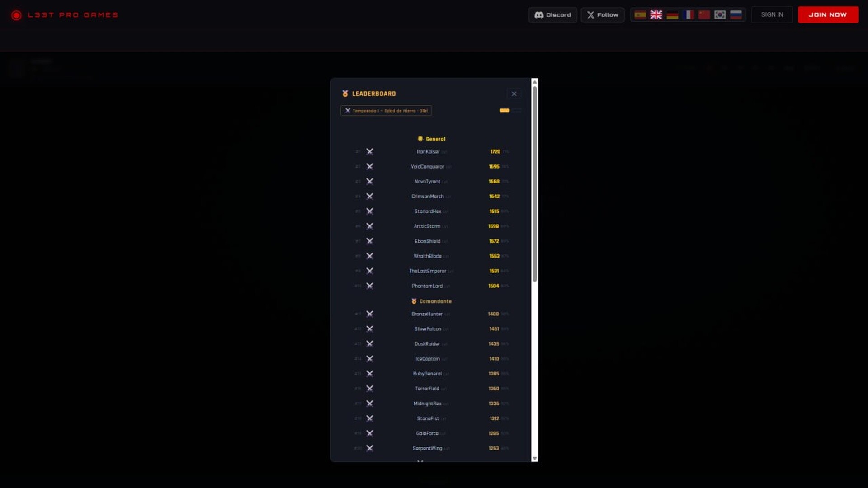868x488 pixels.
Task: Click the scrollbar down arrow in leaderboard
Action: (x=535, y=458)
